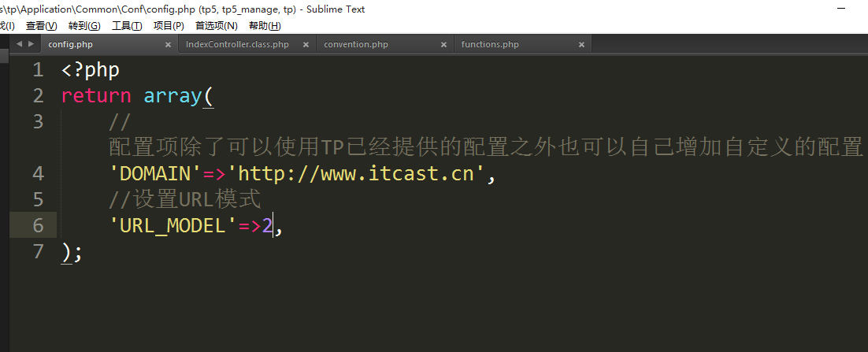The image size is (868, 352).
Task: Open the 帮助(H) menu
Action: (264, 26)
